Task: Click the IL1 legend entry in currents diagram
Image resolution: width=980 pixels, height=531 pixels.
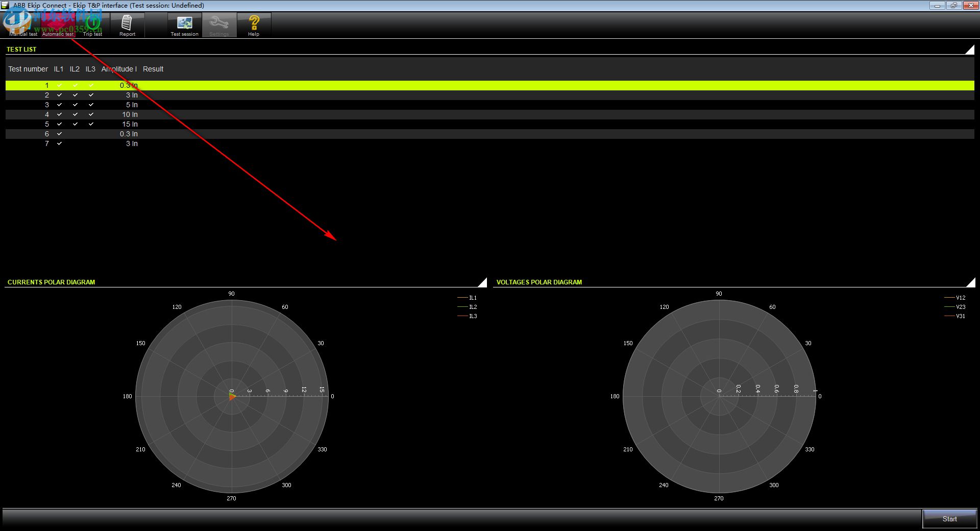Action: pyautogui.click(x=467, y=298)
